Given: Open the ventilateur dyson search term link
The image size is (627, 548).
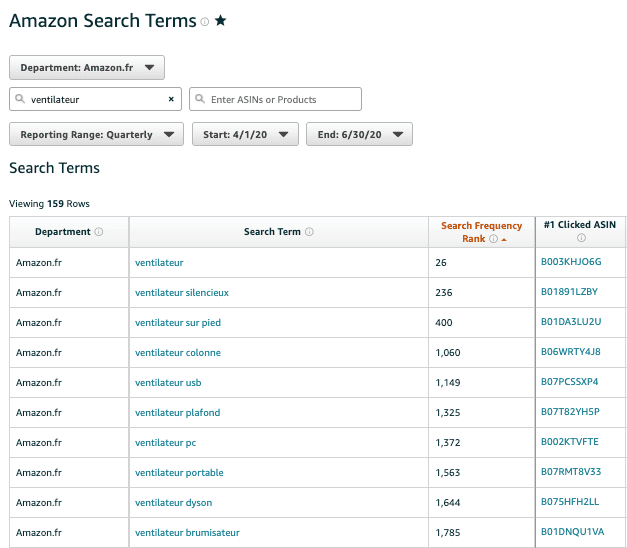Looking at the screenshot, I should tap(173, 503).
